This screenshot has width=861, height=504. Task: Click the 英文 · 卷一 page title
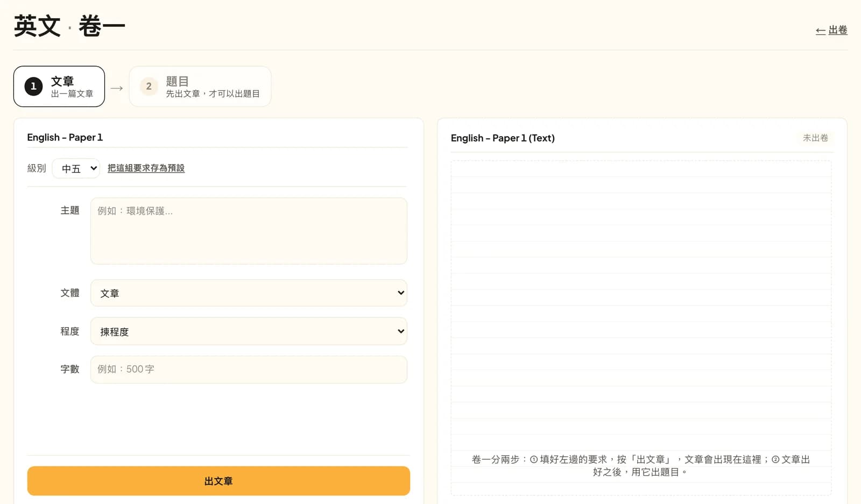(69, 26)
